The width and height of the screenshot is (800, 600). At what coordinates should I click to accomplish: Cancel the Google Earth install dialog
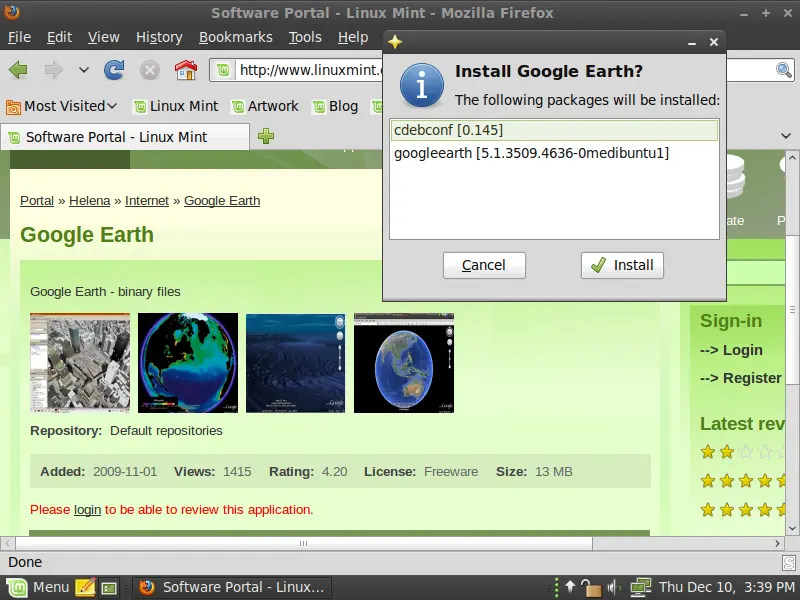[x=484, y=265]
